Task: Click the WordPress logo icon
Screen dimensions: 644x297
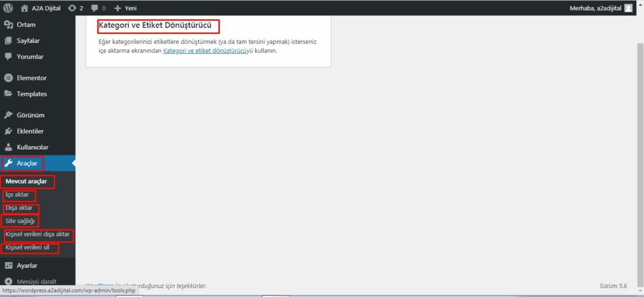Action: pyautogui.click(x=8, y=8)
